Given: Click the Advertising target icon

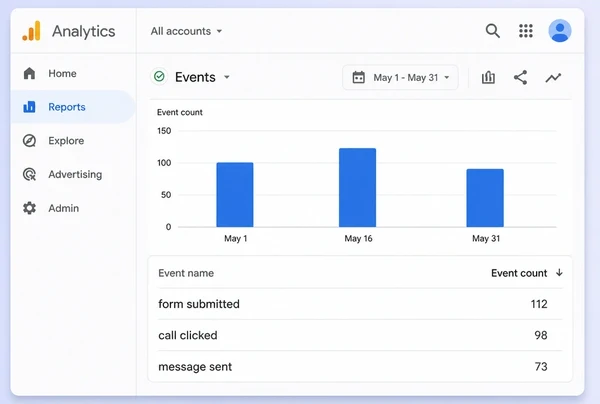Looking at the screenshot, I should click(x=29, y=174).
